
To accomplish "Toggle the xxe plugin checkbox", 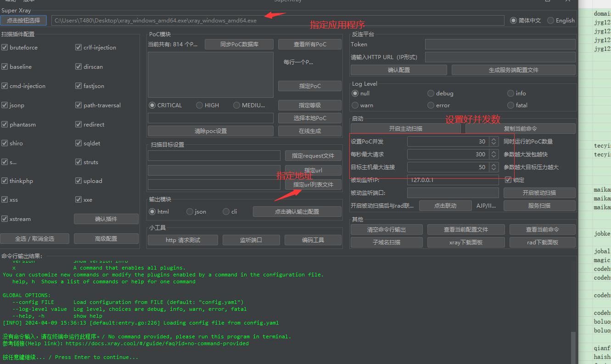I will [78, 199].
